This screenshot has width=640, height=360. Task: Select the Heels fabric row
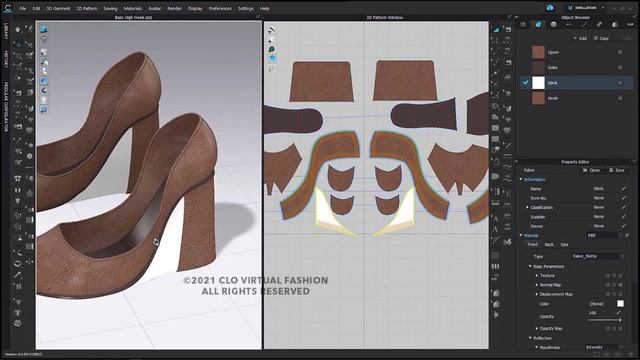577,98
